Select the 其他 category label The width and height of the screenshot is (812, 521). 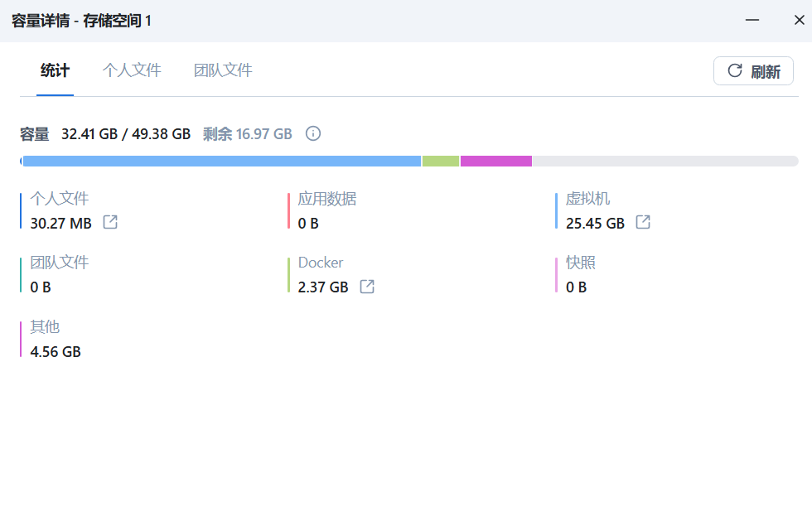(45, 326)
